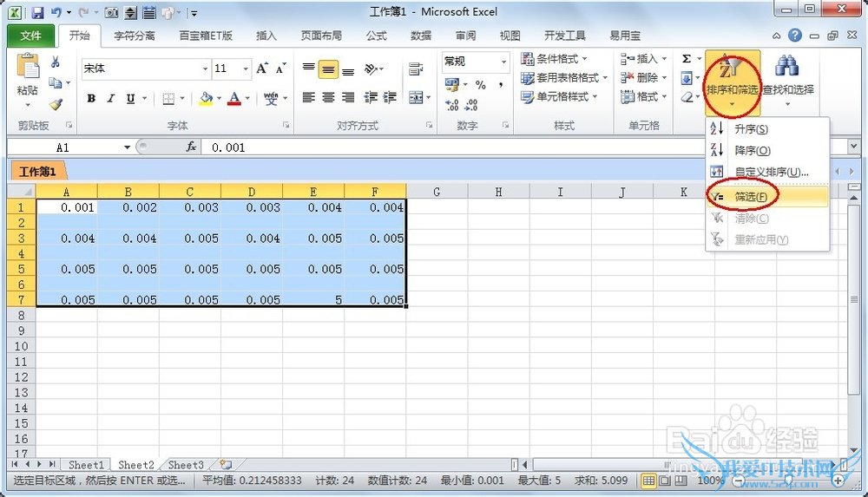868x497 pixels.
Task: Click the Paste clipboard icon
Action: click(x=27, y=67)
